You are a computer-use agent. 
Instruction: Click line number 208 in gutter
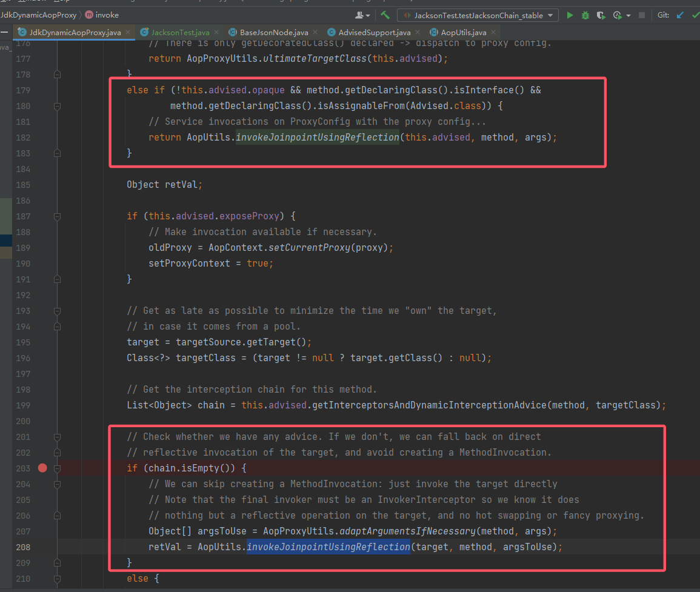pyautogui.click(x=23, y=547)
